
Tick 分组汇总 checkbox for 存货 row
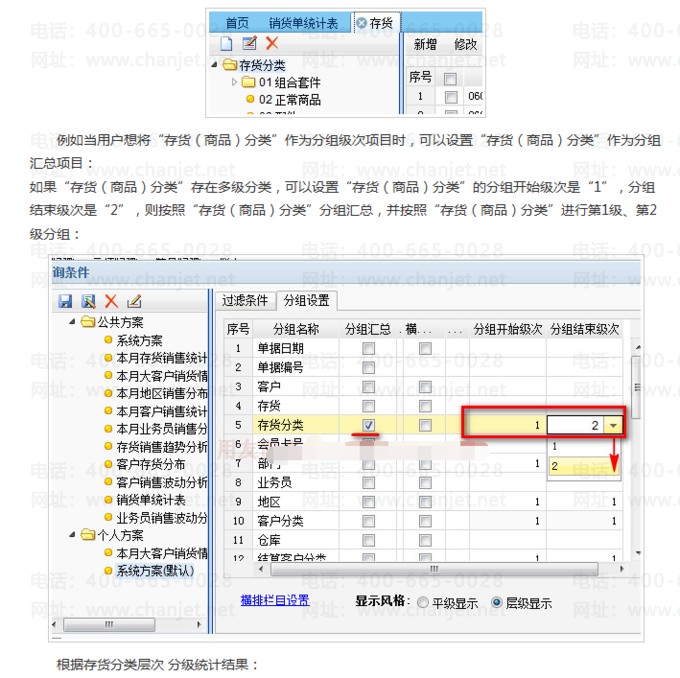pyautogui.click(x=369, y=406)
